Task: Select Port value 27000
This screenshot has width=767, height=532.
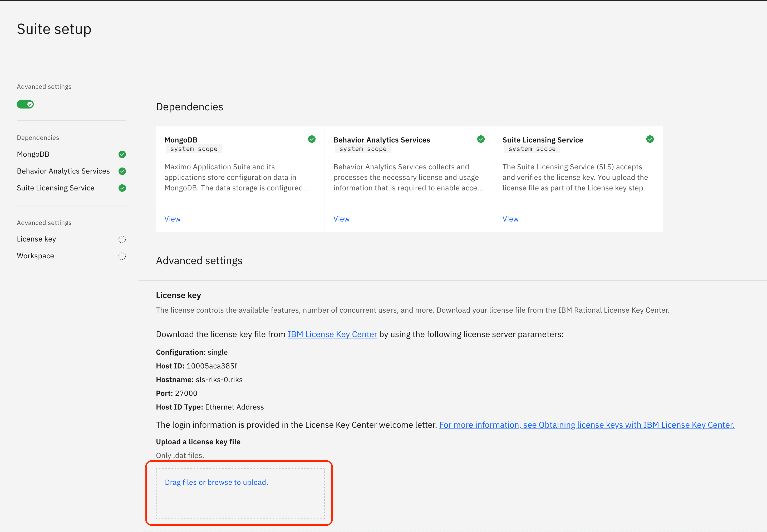Action: pos(186,393)
